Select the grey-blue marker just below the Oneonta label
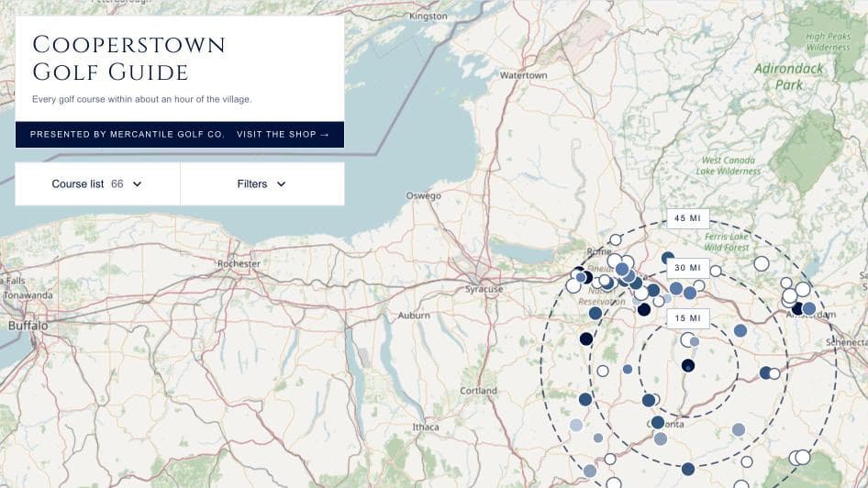Screen dimensions: 868x488 pyautogui.click(x=661, y=438)
